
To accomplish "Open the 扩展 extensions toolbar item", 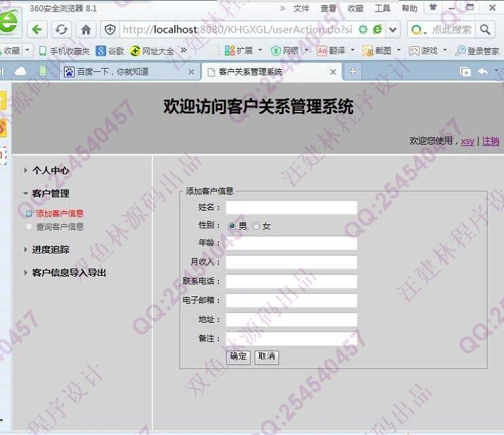I will coord(239,50).
